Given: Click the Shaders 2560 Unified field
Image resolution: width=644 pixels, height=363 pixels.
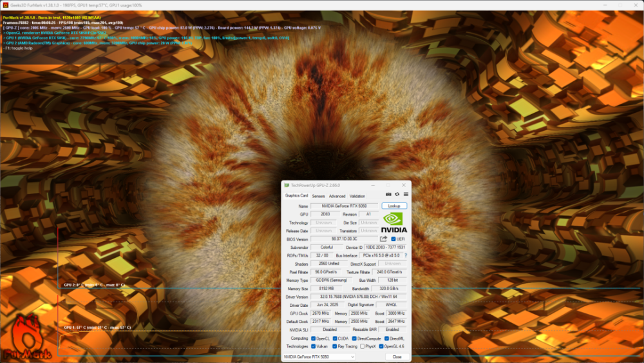Looking at the screenshot, I should point(328,264).
